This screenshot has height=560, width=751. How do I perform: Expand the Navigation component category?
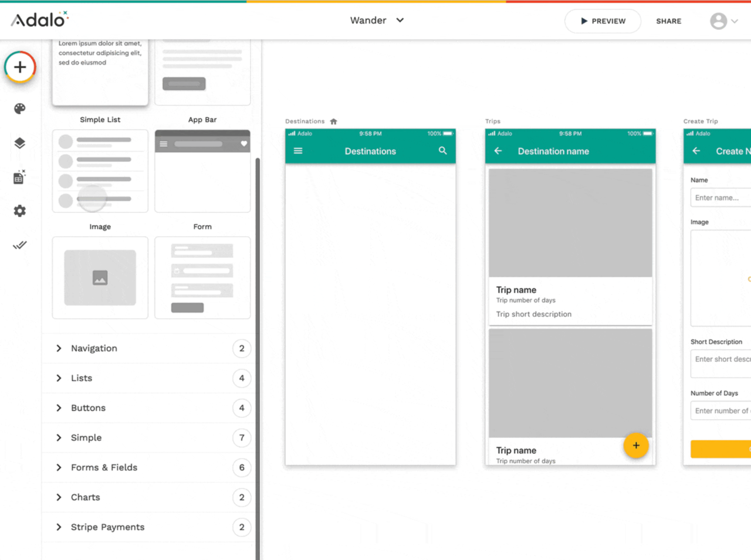94,348
